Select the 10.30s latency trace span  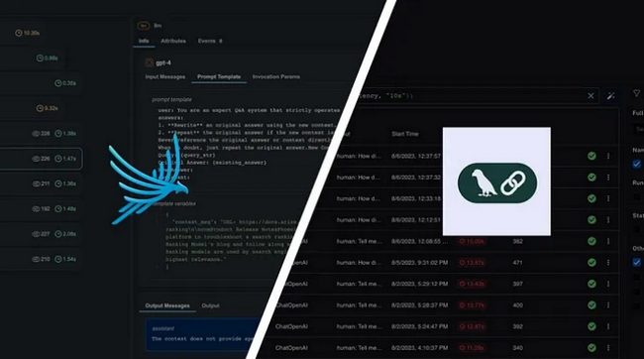[27, 33]
